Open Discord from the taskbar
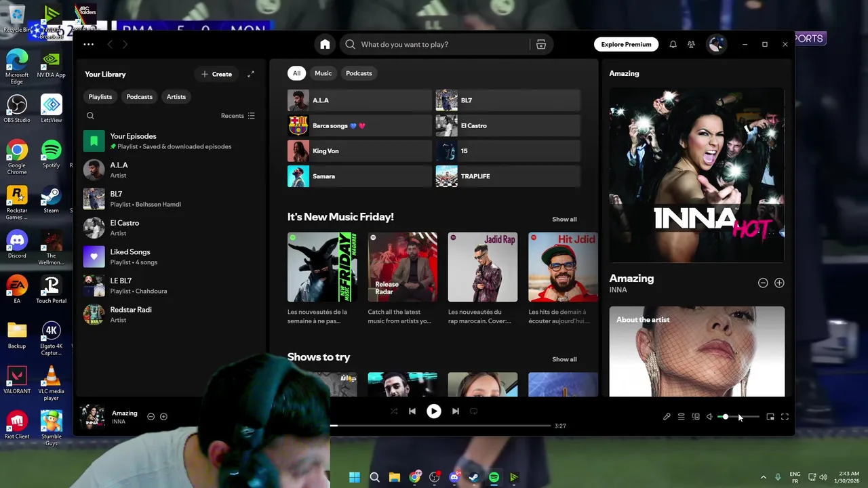The image size is (868, 488). (454, 477)
